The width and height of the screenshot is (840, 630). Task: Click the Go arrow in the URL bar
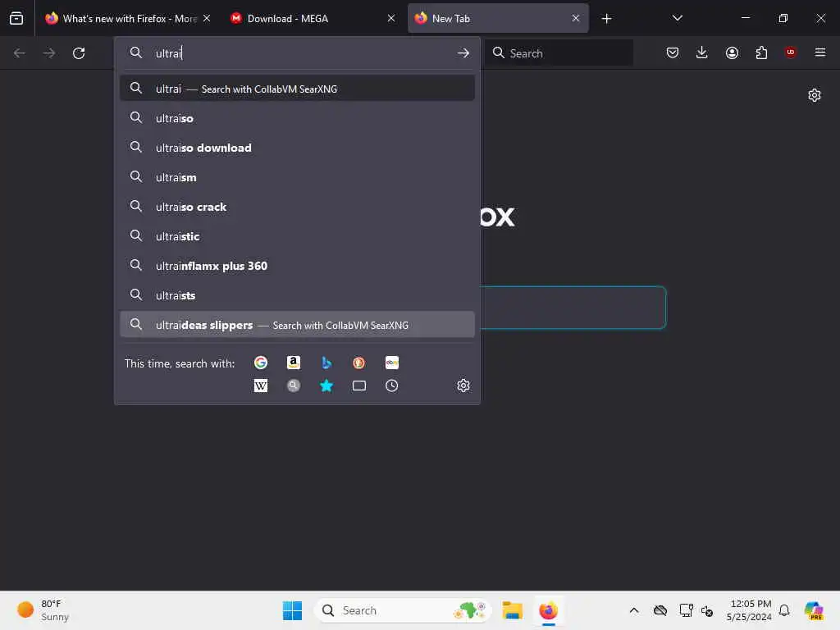(x=463, y=53)
